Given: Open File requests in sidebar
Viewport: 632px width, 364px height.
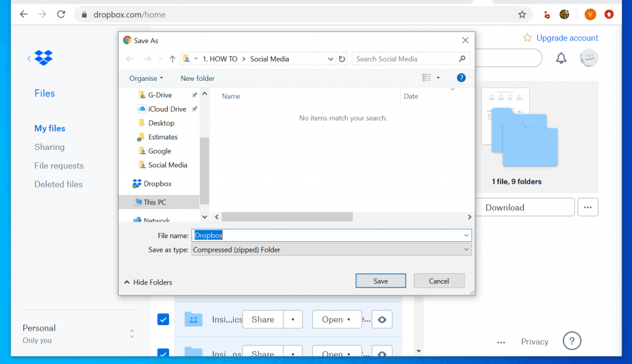Looking at the screenshot, I should [59, 165].
